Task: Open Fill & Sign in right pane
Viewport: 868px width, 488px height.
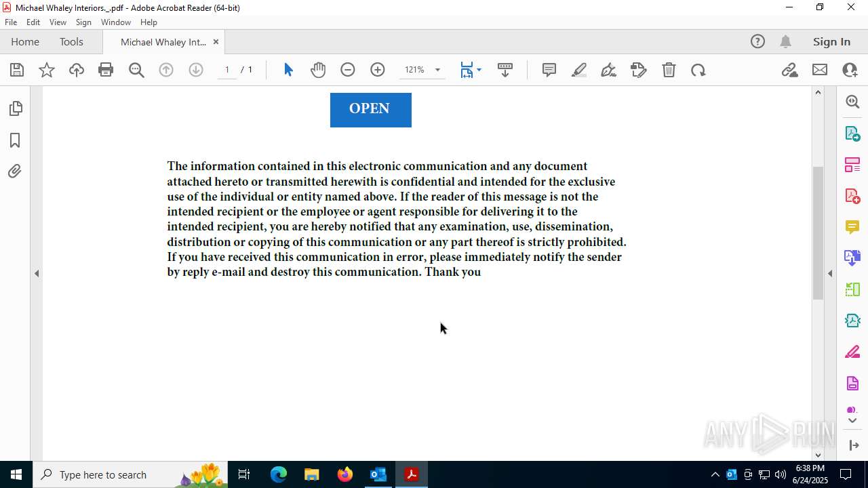Action: coord(852,352)
